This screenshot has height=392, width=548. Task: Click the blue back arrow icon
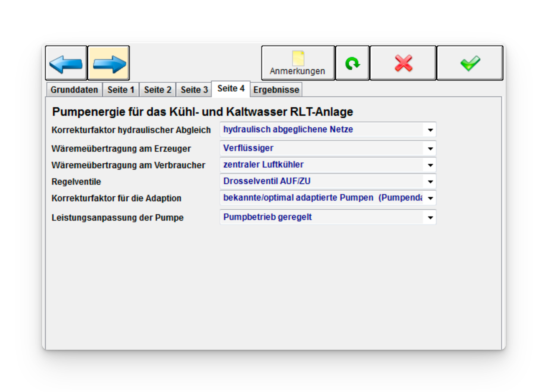point(66,63)
